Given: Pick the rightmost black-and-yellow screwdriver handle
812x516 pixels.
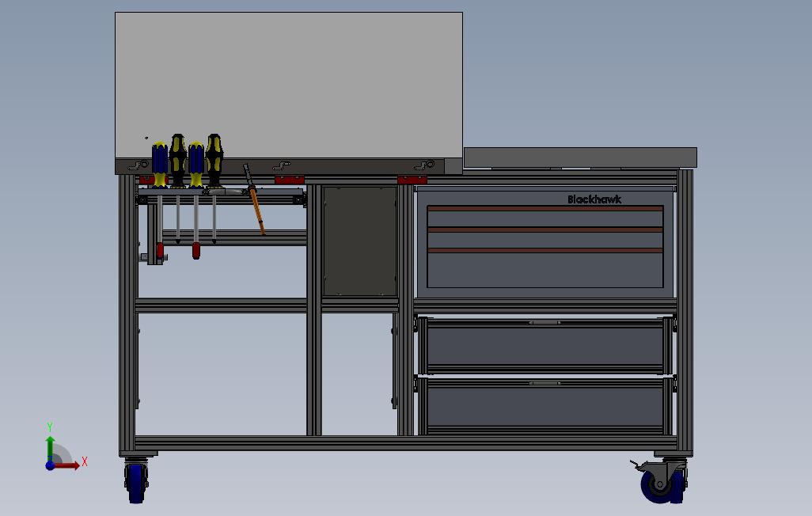Looking at the screenshot, I should click(214, 160).
